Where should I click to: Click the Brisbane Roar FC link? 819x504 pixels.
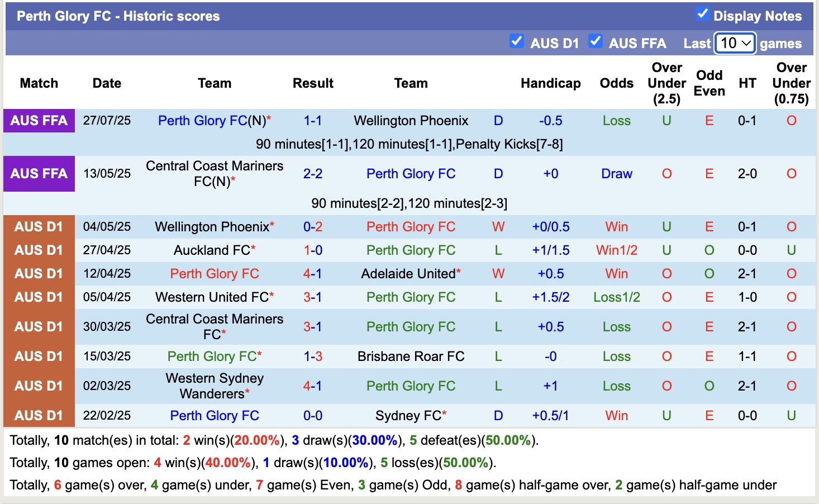411,356
